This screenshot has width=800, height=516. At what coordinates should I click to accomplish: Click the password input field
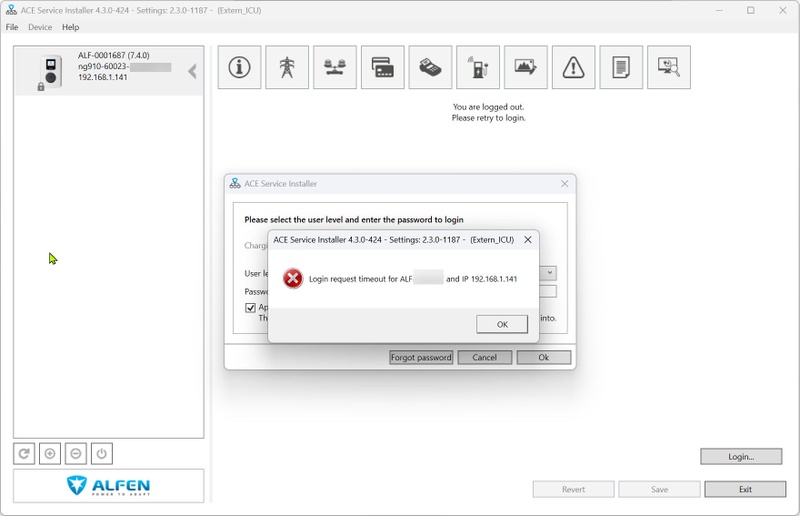pos(548,291)
